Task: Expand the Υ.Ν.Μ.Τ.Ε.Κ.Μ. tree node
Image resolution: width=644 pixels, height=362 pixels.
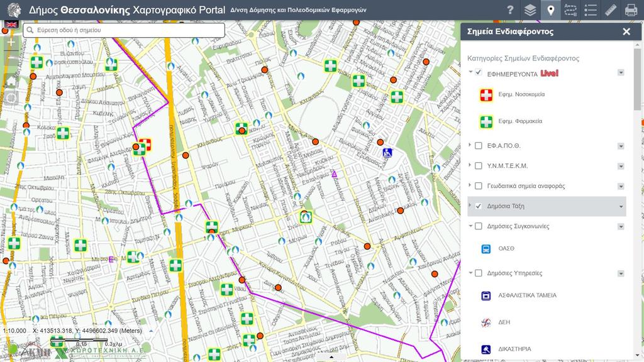Action: click(x=470, y=165)
